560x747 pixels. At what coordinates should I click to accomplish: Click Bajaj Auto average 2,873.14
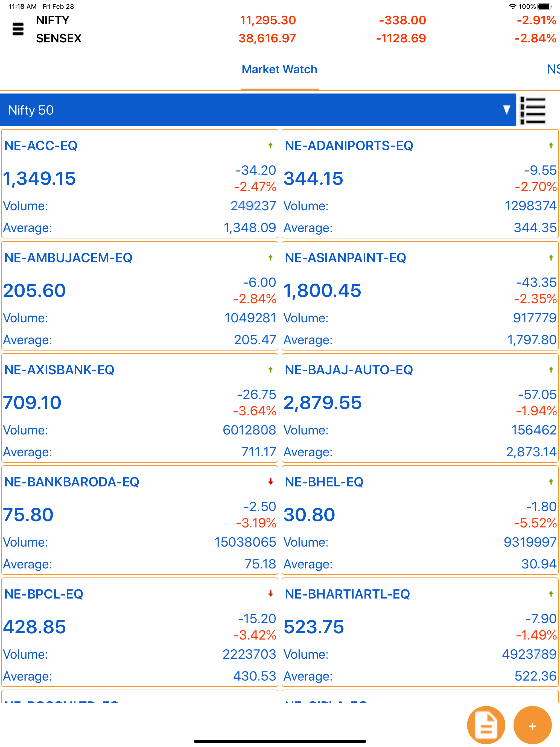pyautogui.click(x=531, y=452)
